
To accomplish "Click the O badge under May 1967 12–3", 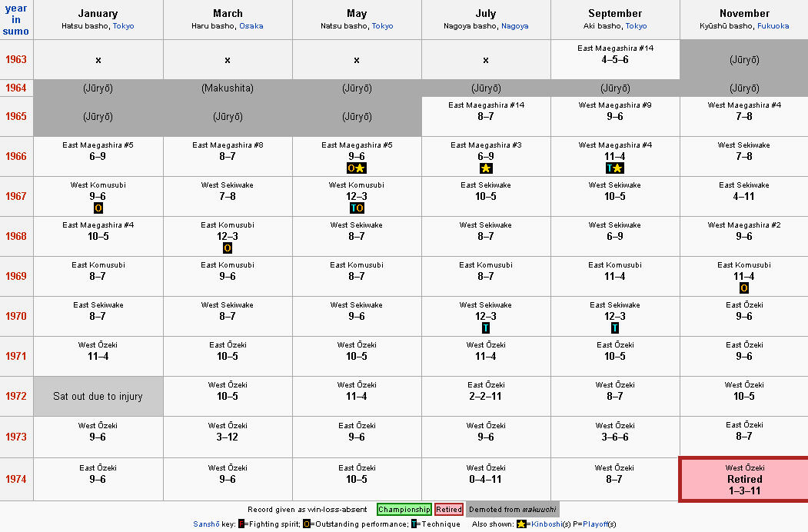I will point(361,208).
